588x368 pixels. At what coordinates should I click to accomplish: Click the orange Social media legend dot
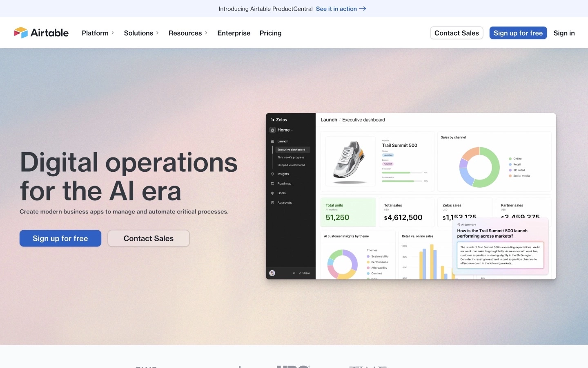click(x=510, y=176)
